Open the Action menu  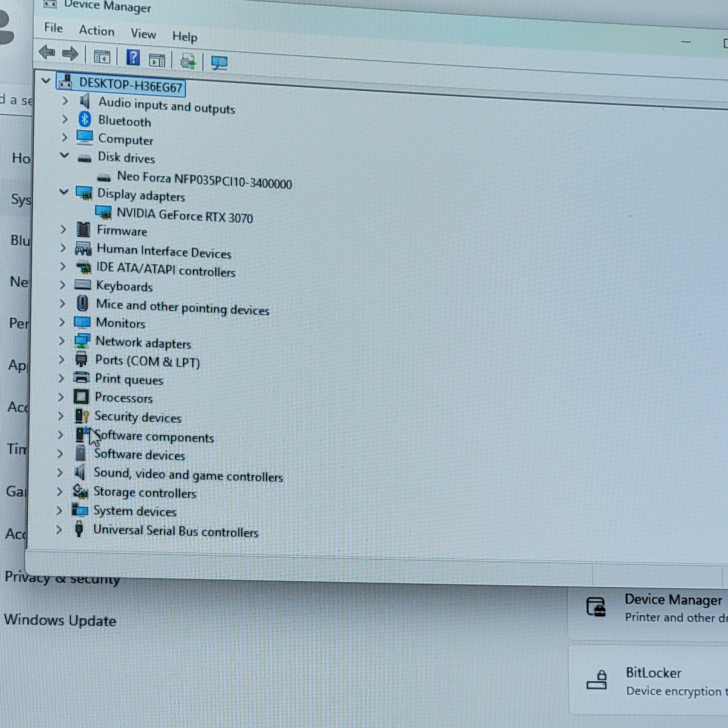[97, 31]
